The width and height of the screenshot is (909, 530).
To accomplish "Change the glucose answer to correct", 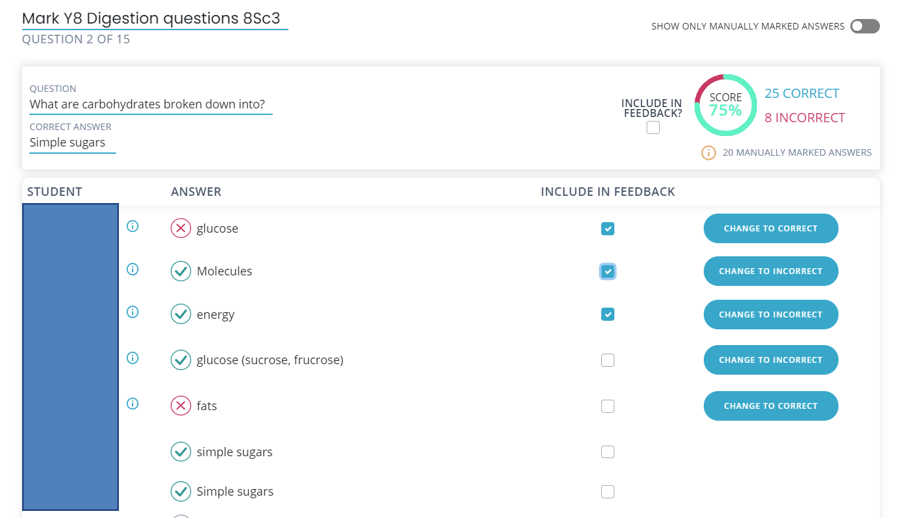I will point(770,229).
